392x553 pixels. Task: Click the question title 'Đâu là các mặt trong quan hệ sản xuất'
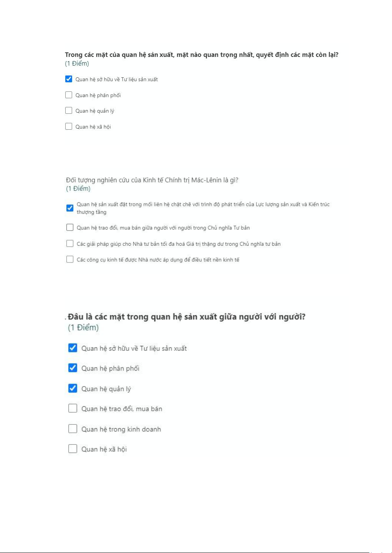[187, 317]
